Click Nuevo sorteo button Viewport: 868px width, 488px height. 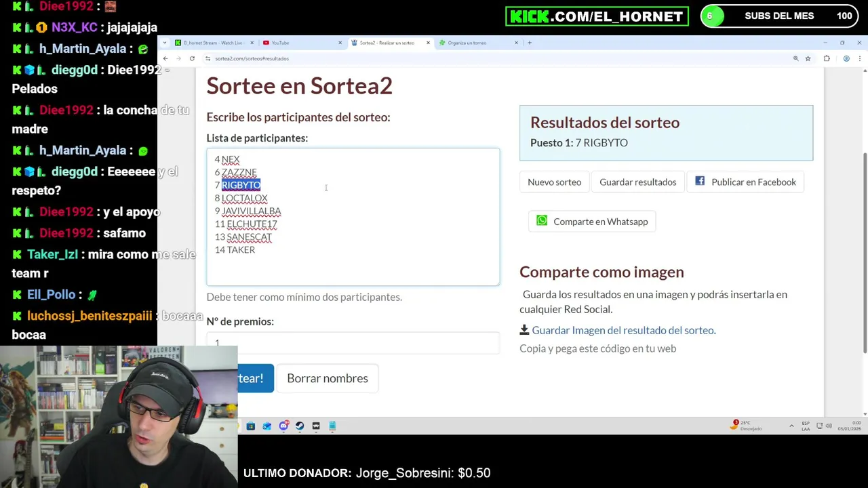(x=555, y=182)
